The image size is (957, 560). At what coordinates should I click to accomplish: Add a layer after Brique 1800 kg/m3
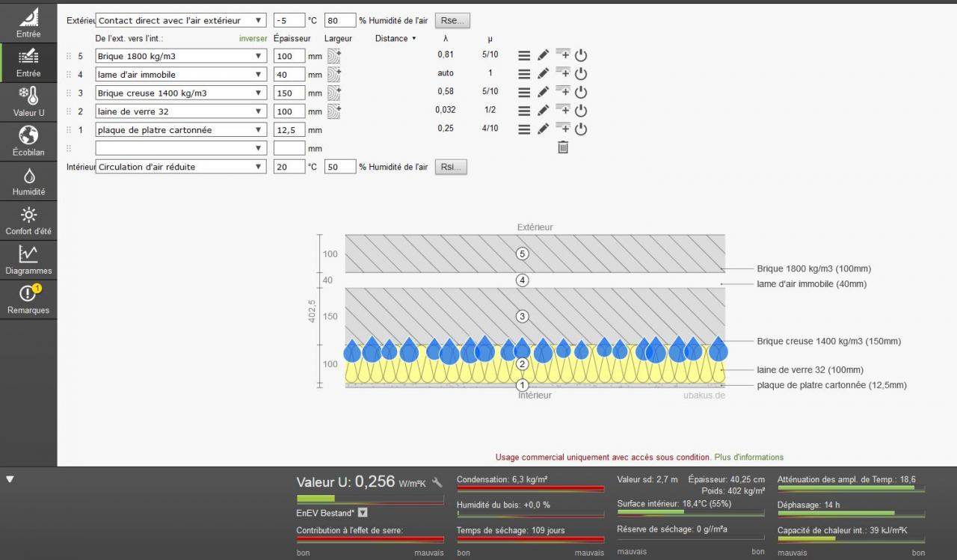562,55
